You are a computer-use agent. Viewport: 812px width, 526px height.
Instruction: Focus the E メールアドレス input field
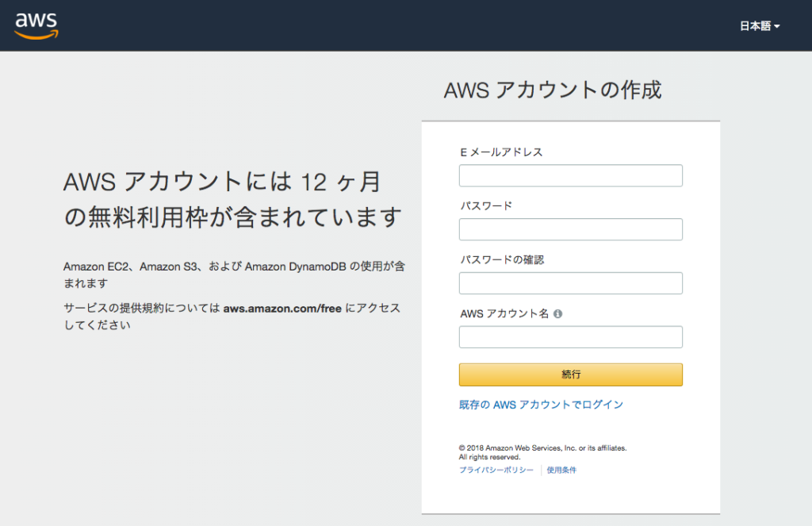[571, 175]
